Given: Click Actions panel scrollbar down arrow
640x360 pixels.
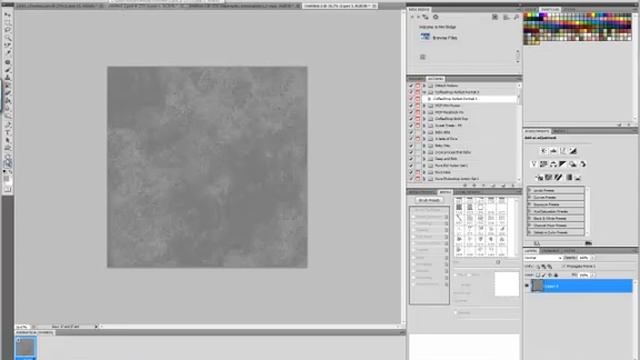Looking at the screenshot, I should 519,180.
